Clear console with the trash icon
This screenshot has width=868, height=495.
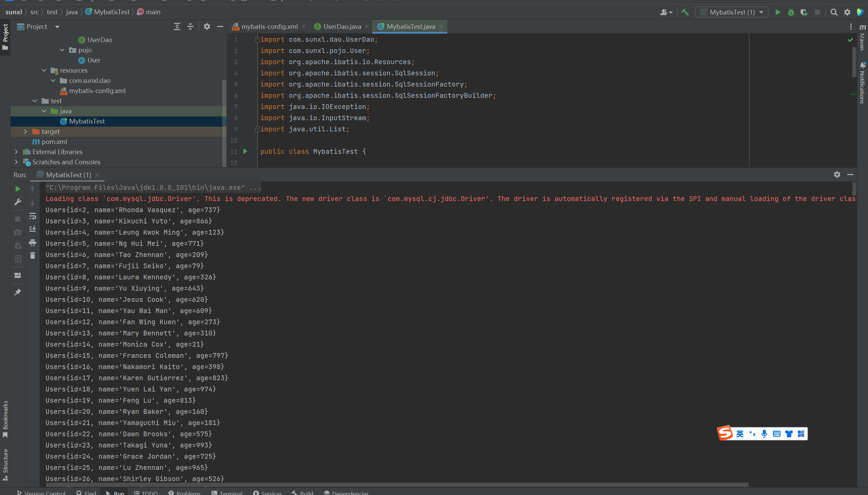point(33,255)
